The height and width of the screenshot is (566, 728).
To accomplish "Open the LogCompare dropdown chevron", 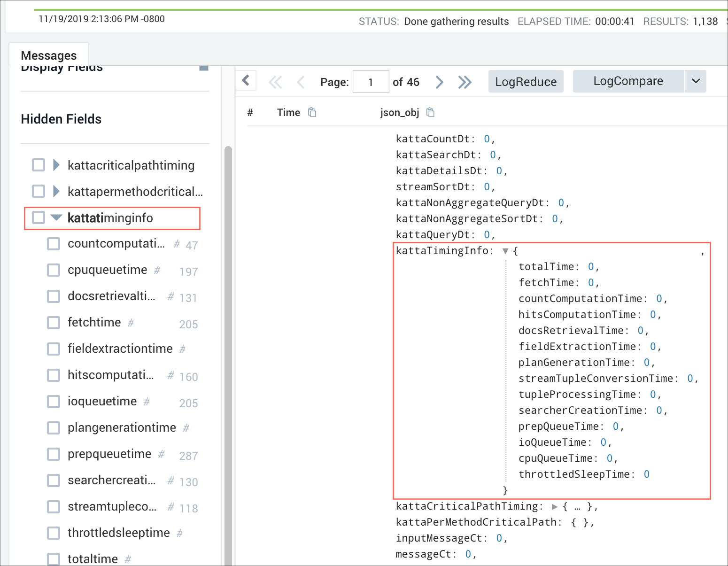I will coord(695,81).
